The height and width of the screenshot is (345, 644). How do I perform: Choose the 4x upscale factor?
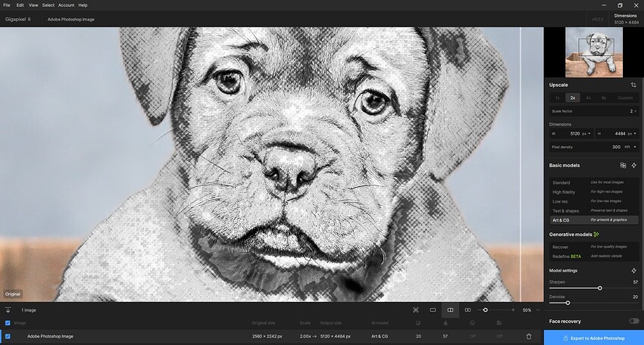[x=588, y=98]
